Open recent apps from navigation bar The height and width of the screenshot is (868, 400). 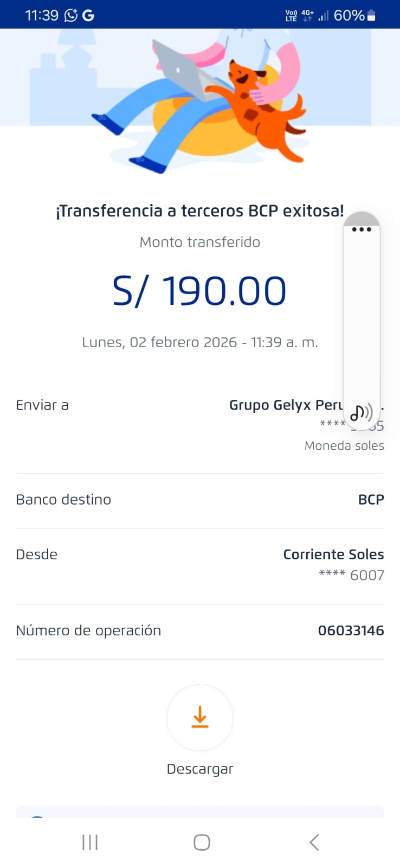tap(90, 842)
